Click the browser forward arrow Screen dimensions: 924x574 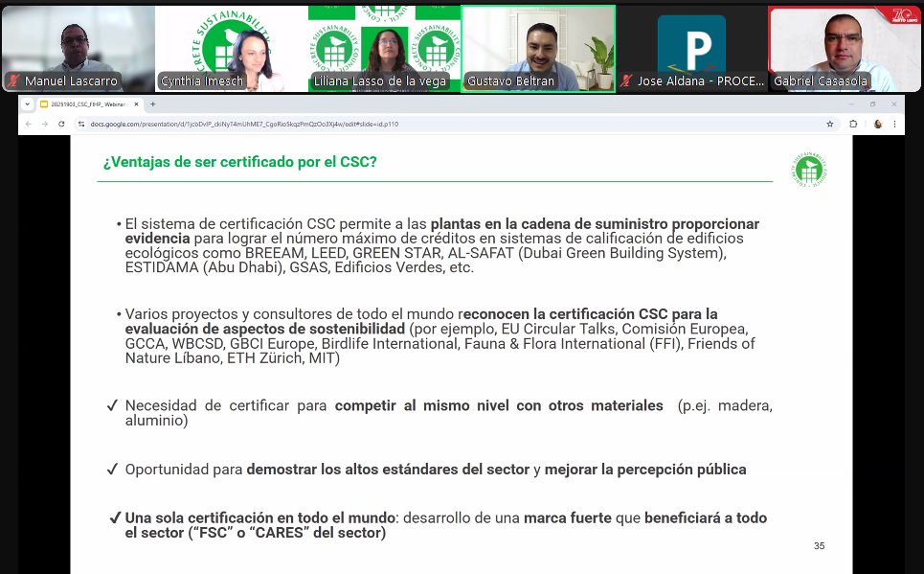coord(45,124)
